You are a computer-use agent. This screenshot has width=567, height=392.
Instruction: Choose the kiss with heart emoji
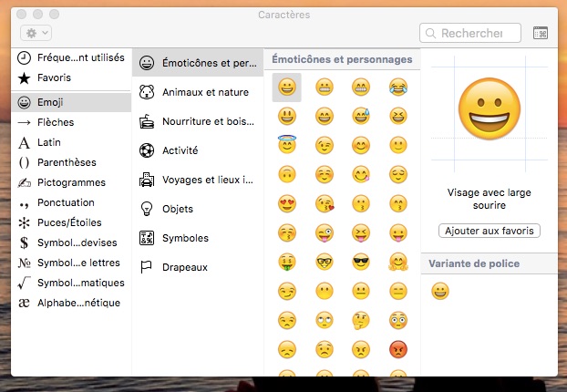click(325, 203)
